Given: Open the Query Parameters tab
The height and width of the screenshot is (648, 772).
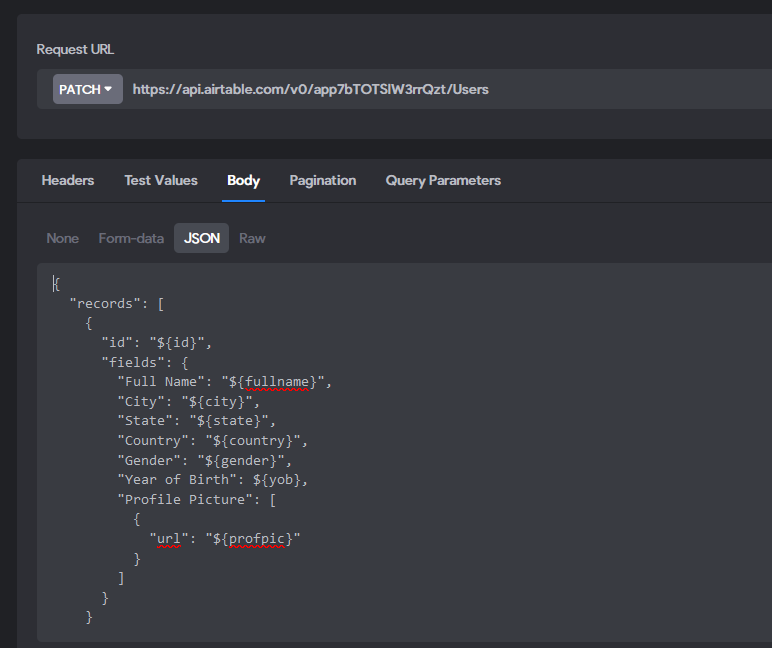Looking at the screenshot, I should (x=443, y=181).
